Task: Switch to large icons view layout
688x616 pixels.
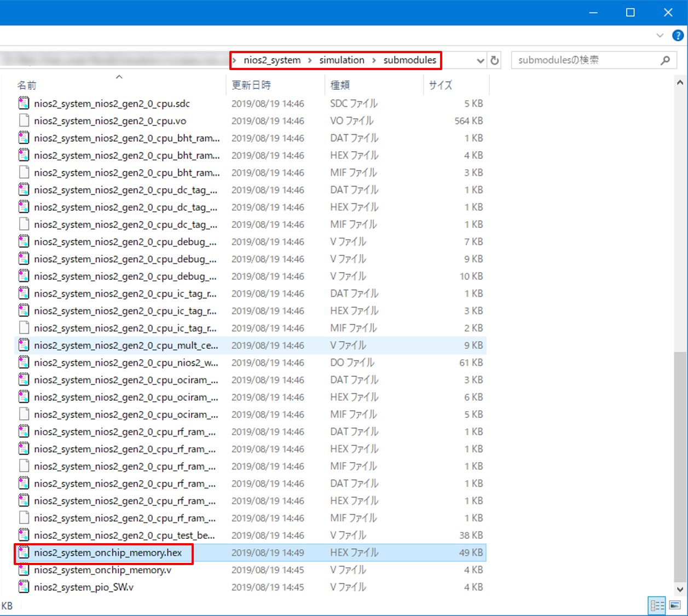Action: pyautogui.click(x=675, y=606)
